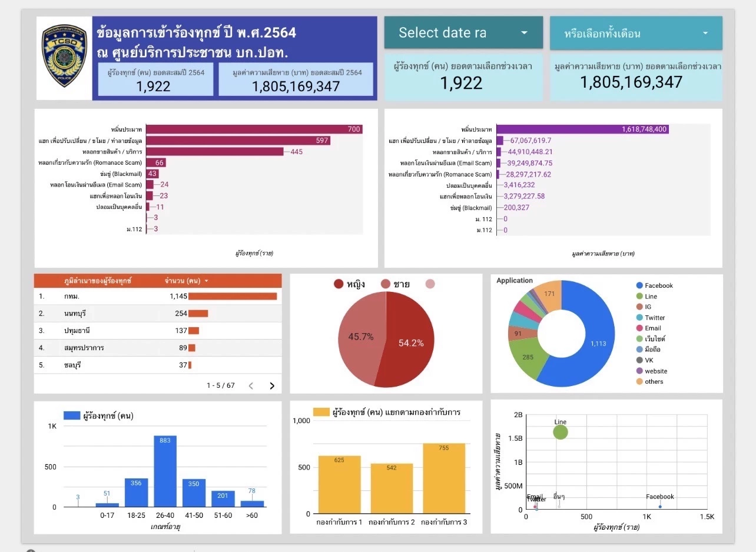The width and height of the screenshot is (756, 552).
Task: Open the Select date range dropdown
Action: 463,33
